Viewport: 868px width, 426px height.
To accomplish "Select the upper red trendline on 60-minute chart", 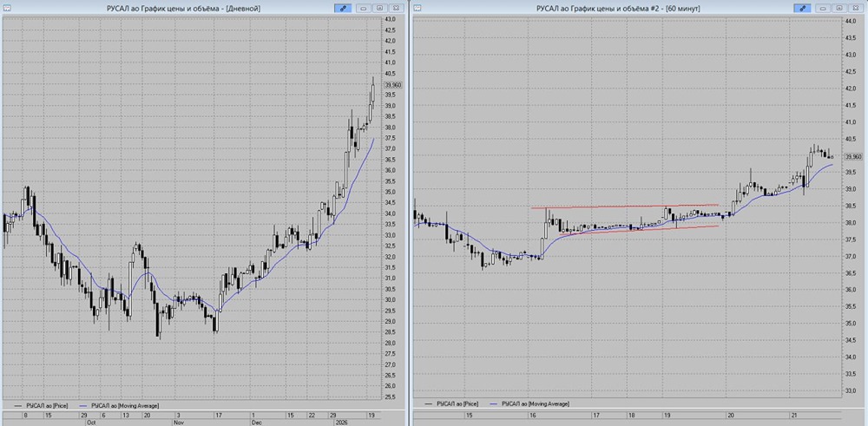I will [624, 206].
